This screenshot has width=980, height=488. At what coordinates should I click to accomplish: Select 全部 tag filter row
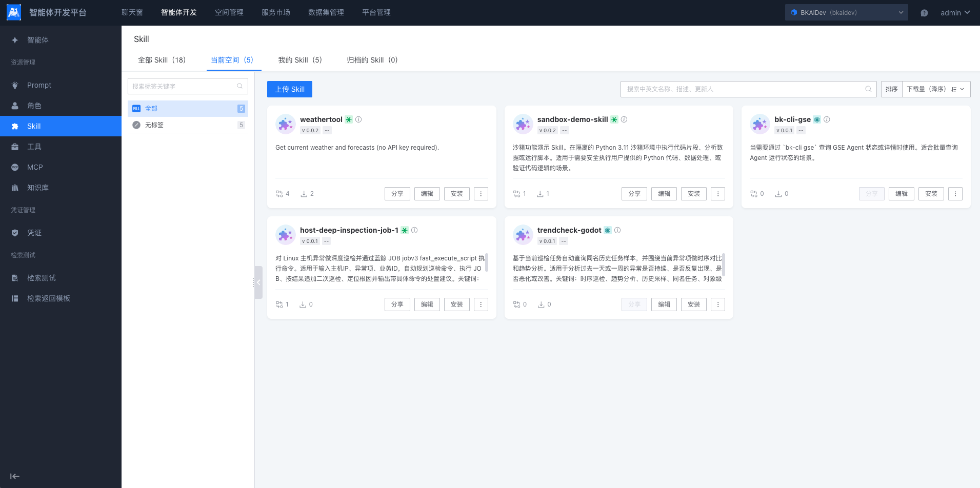click(188, 109)
